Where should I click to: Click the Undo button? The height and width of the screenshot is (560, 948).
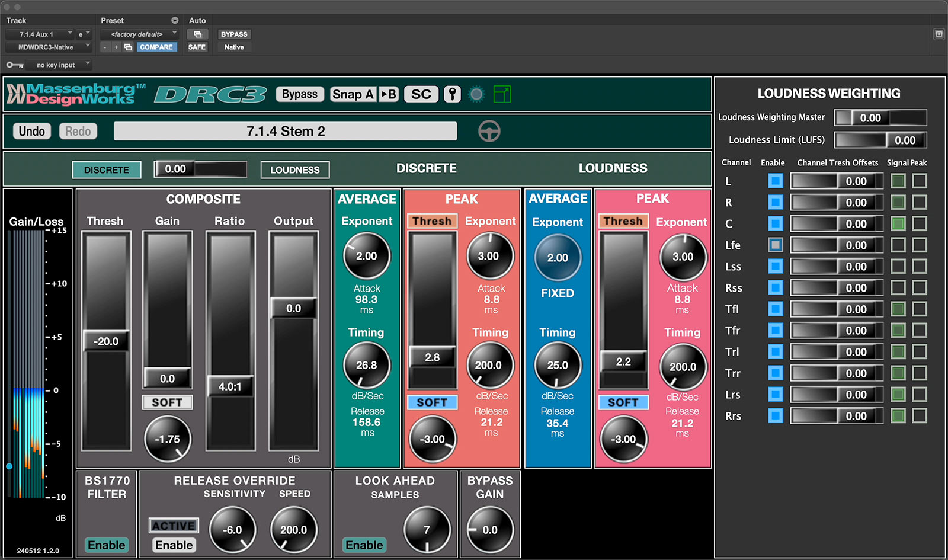click(x=31, y=131)
